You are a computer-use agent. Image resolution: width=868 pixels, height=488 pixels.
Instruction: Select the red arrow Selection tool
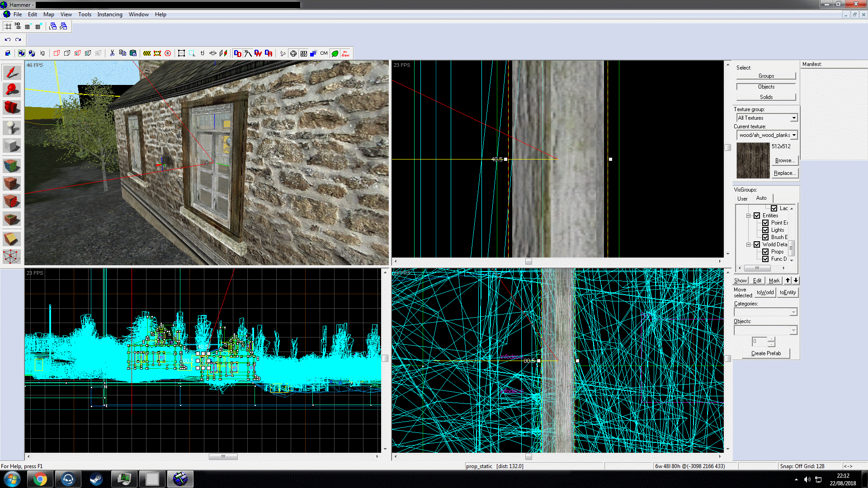point(12,73)
